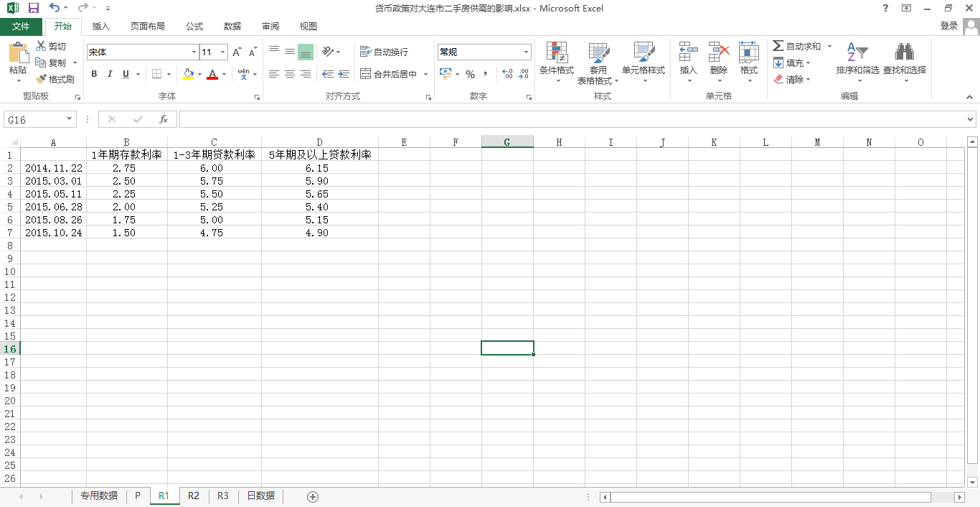Open the Format cells (格式) menu
The width and height of the screenshot is (980, 507).
(748, 62)
